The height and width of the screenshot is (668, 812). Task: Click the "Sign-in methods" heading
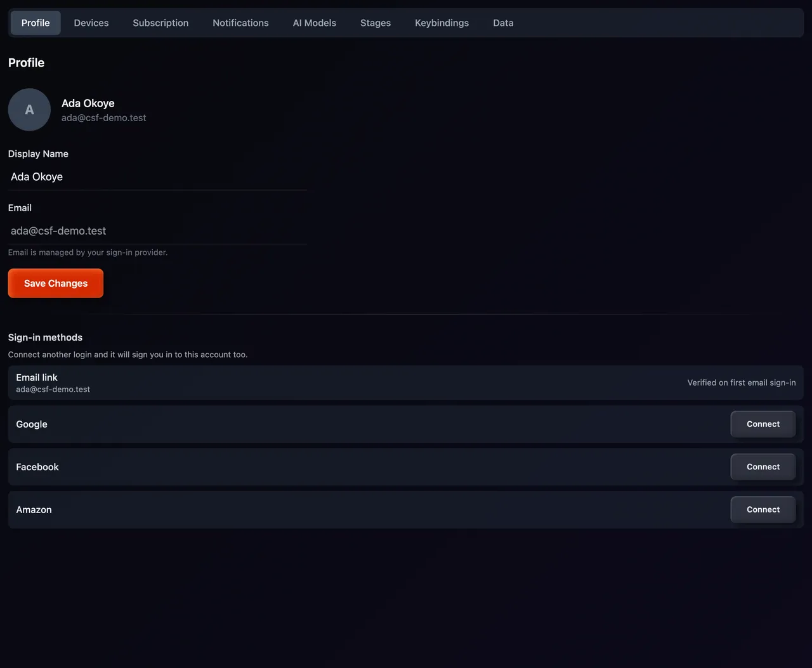coord(45,337)
